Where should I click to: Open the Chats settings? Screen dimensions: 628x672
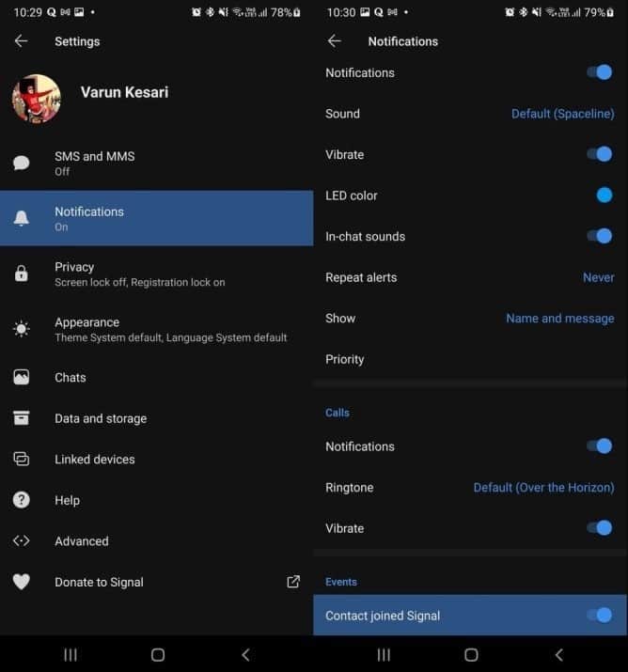(x=156, y=377)
